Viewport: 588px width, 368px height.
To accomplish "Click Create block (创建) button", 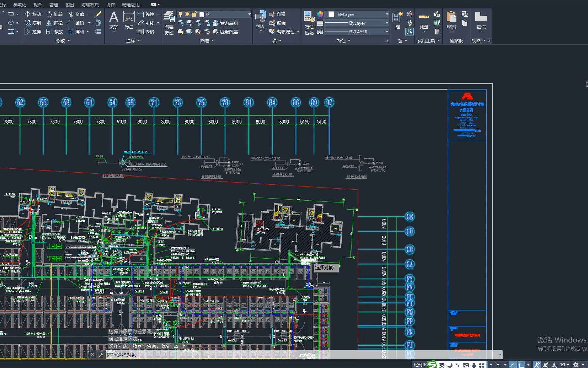I will (x=278, y=14).
